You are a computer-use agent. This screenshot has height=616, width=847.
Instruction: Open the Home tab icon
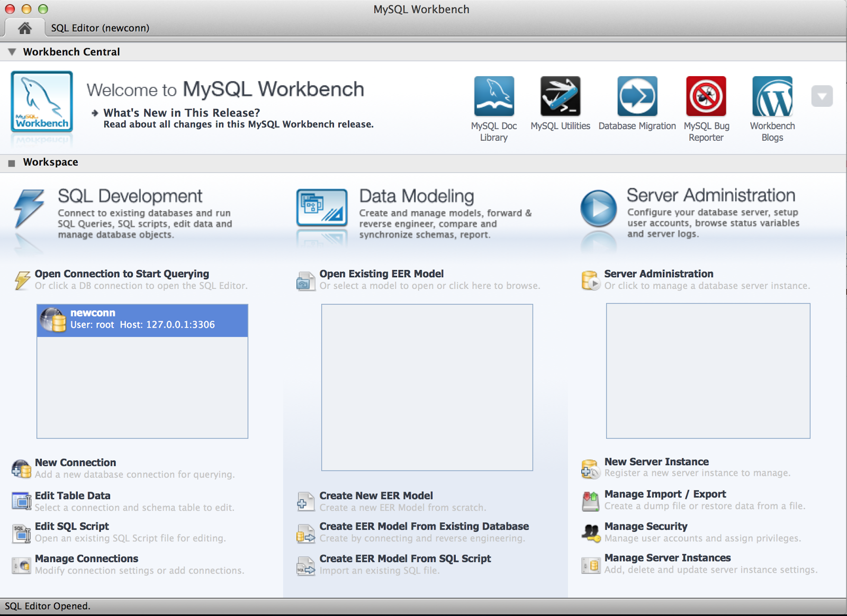(x=24, y=28)
